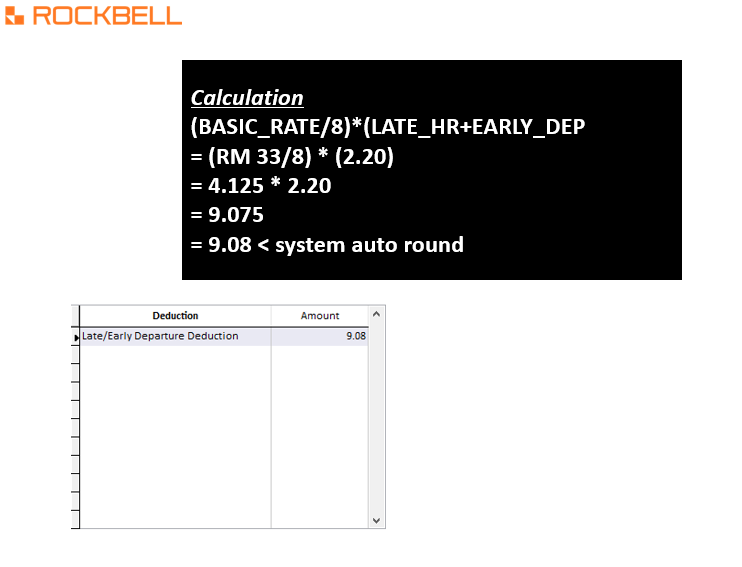Click the '= (RM 33/8) * (2.20)' line
The width and height of the screenshot is (742, 567).
pyautogui.click(x=292, y=157)
